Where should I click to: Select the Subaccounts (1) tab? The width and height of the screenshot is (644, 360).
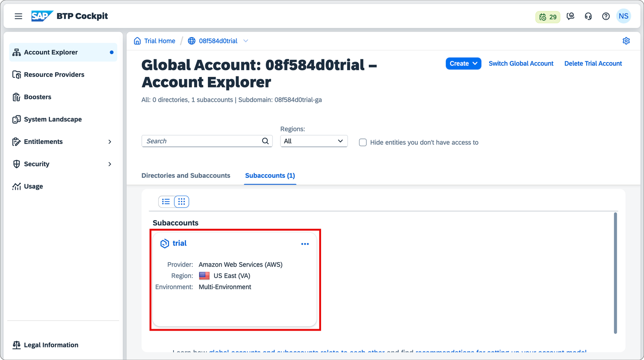click(270, 176)
